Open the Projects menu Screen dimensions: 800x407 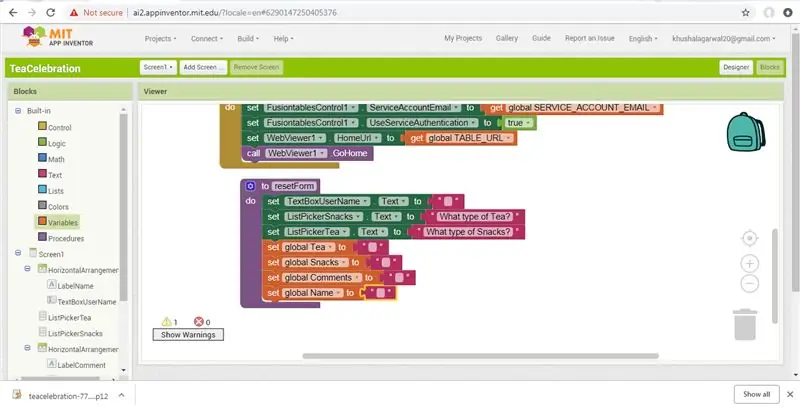coord(160,39)
